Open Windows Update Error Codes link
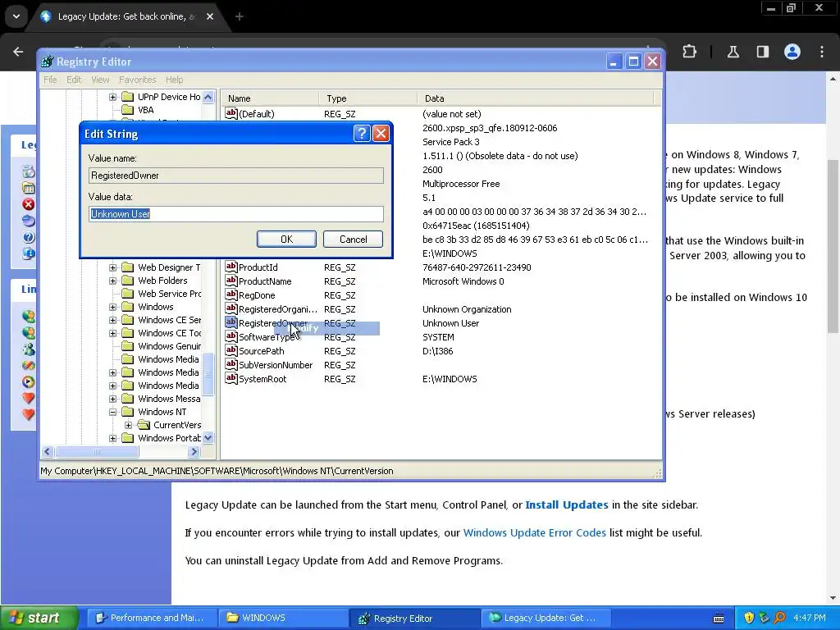The width and height of the screenshot is (840, 630). pyautogui.click(x=535, y=532)
